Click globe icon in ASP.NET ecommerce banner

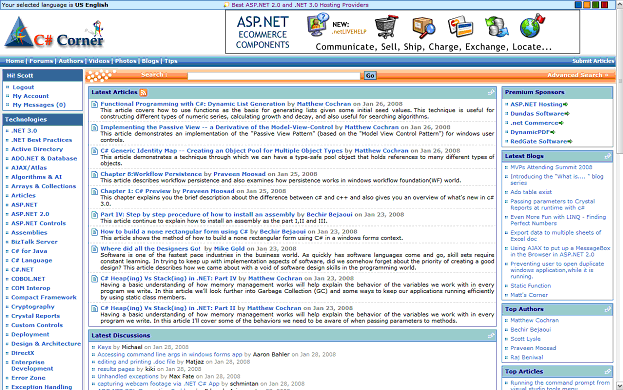pos(532,25)
